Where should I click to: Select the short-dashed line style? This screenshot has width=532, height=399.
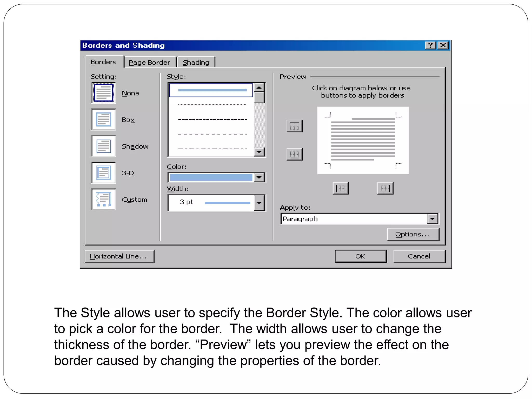click(x=212, y=119)
